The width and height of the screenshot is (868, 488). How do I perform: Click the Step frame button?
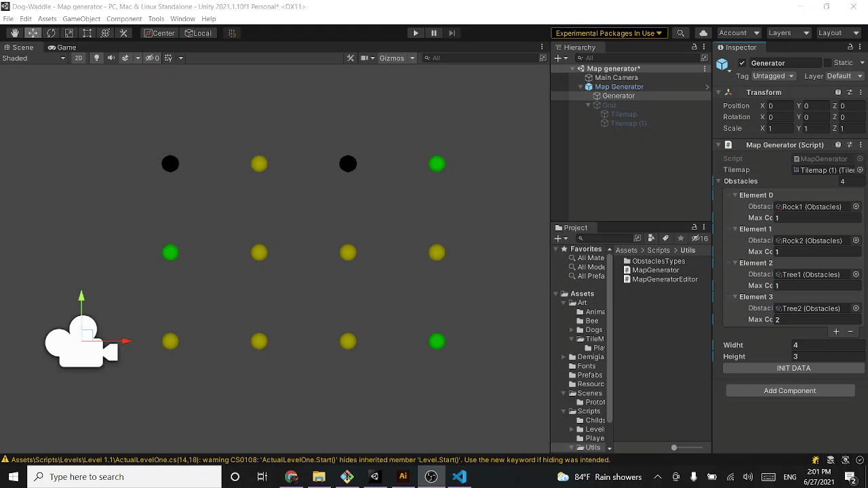[x=452, y=33]
